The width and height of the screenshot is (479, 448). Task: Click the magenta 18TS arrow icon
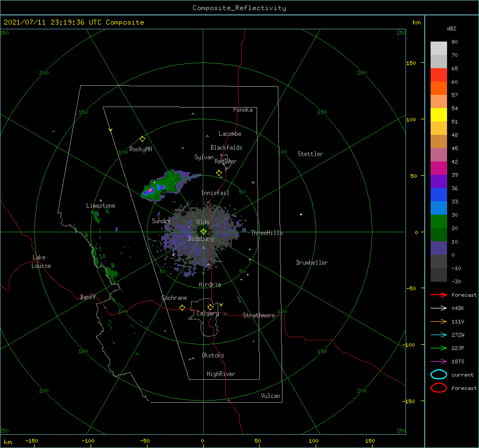[439, 362]
